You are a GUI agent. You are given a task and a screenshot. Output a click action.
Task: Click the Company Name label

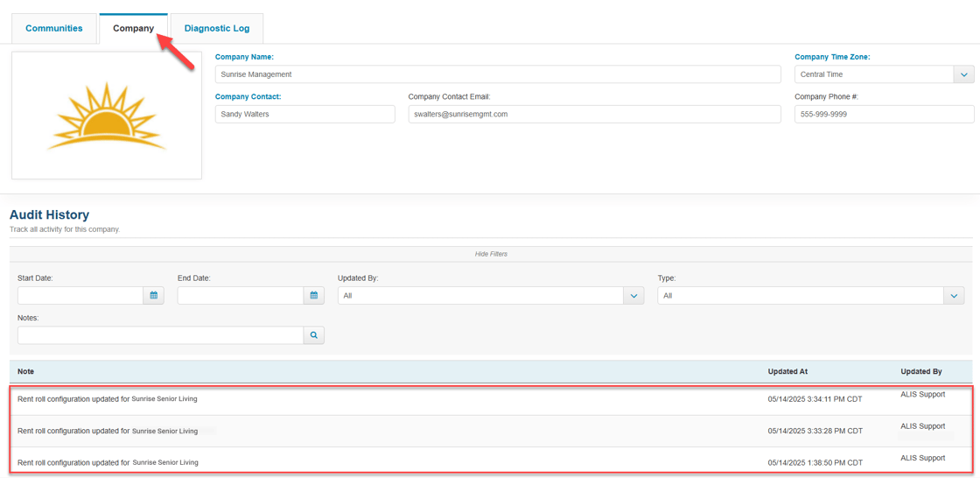244,57
